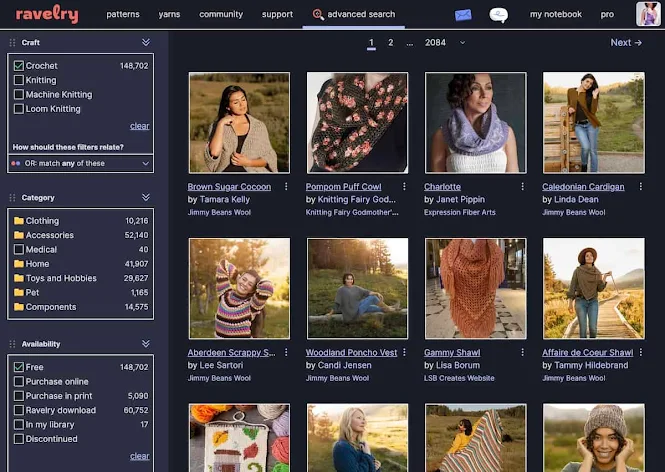665x472 pixels.
Task: Grab the Category panel drag handle
Action: pos(12,198)
